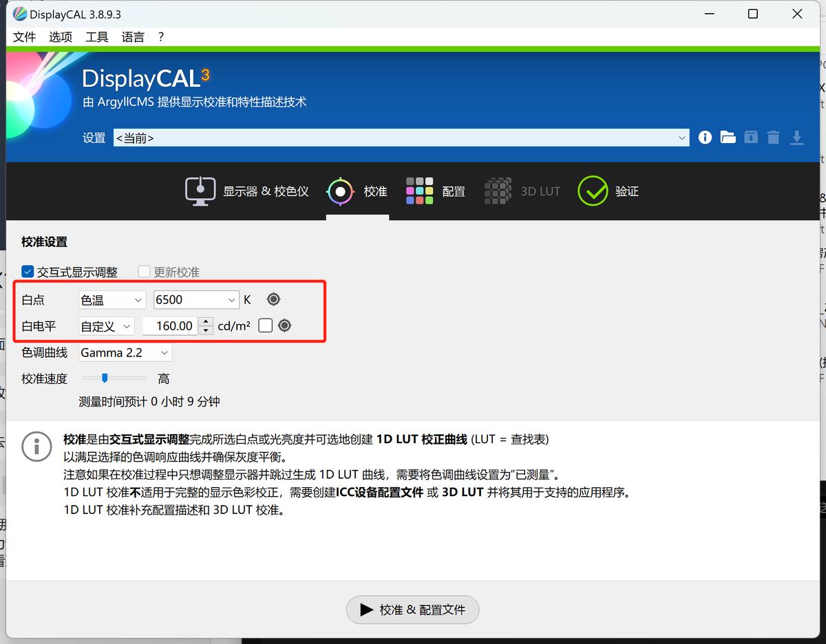
Task: Click the white level measurement target icon
Action: [x=284, y=325]
